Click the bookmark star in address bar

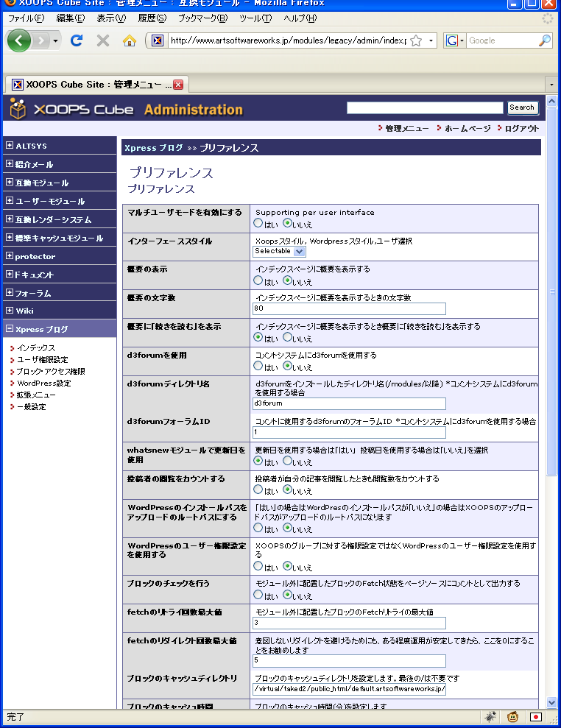416,40
